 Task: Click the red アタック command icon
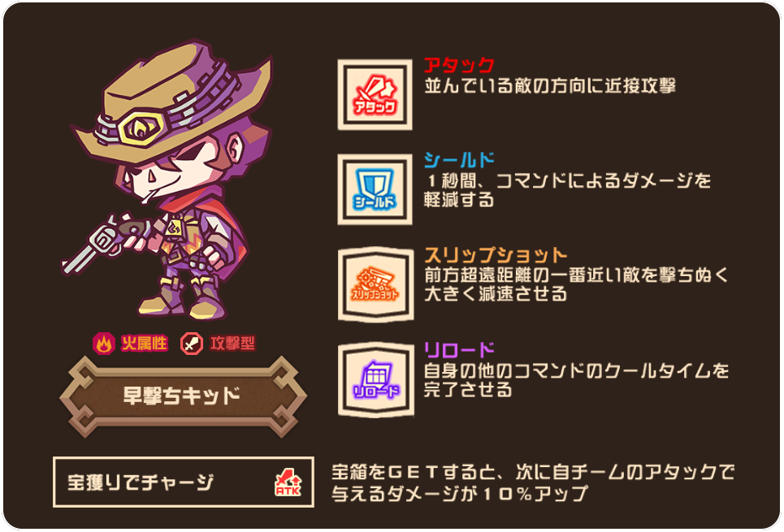375,94
